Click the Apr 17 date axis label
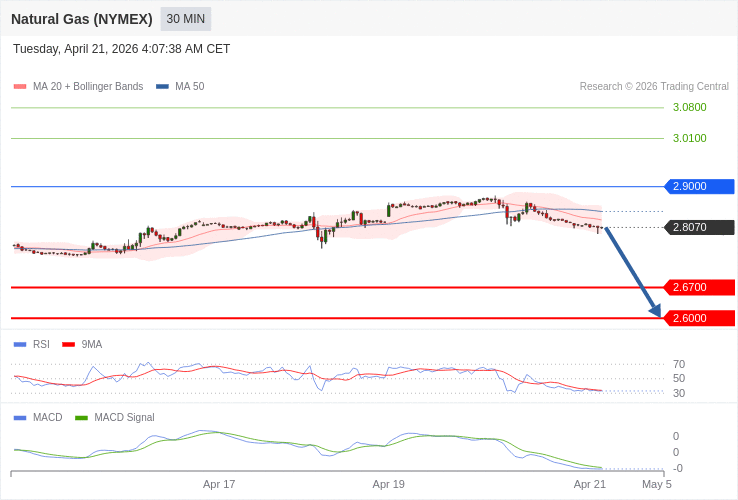Viewport: 738px width, 500px height. point(219,484)
